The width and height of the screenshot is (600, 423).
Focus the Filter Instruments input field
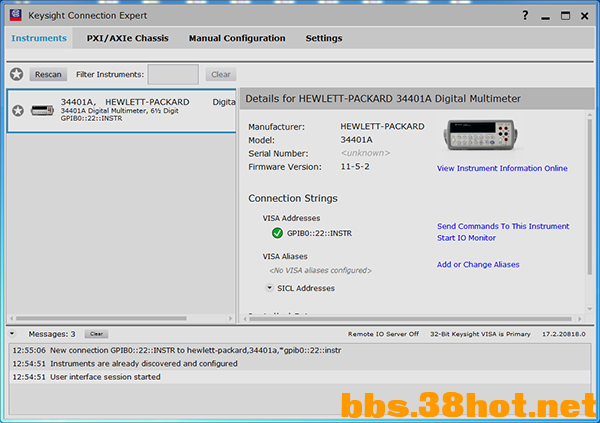coord(173,74)
